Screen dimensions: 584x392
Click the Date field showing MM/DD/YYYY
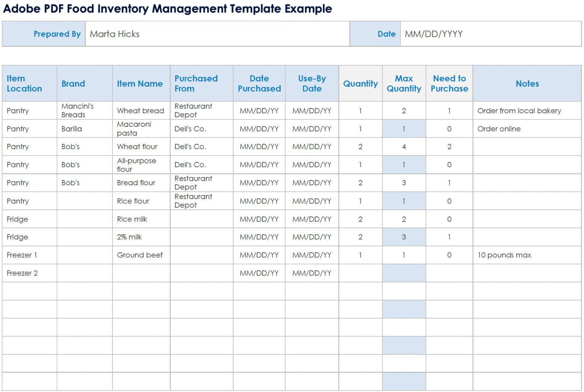[490, 34]
